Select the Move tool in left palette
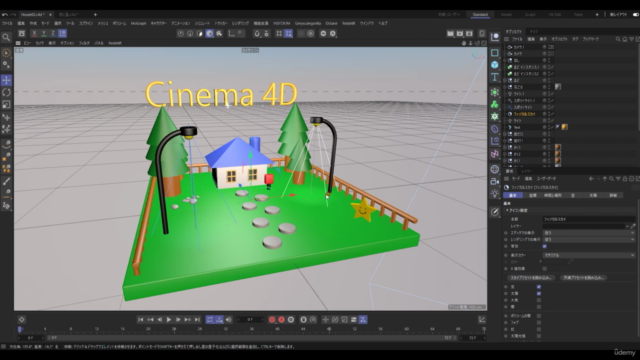Image resolution: width=640 pixels, height=360 pixels. pos(6,80)
